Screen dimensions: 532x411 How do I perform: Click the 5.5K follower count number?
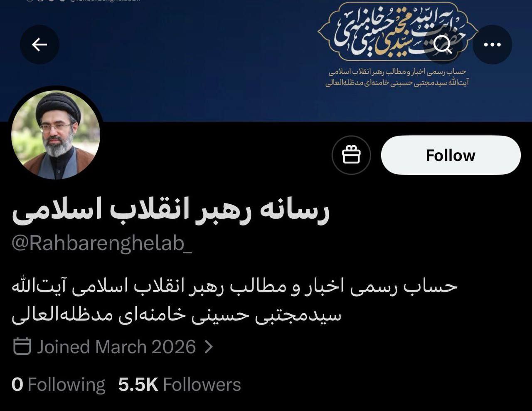(x=138, y=384)
